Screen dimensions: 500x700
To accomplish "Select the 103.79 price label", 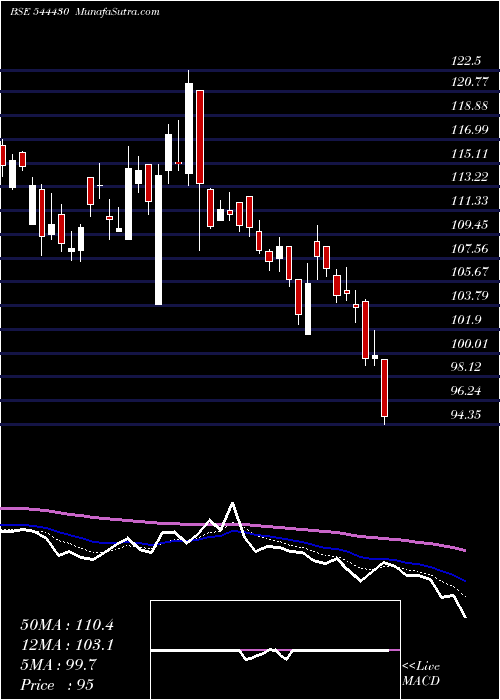I will click(x=470, y=296).
